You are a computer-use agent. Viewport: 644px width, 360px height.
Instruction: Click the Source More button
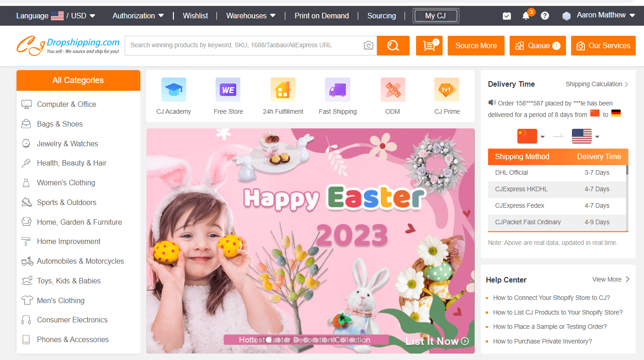tap(476, 45)
